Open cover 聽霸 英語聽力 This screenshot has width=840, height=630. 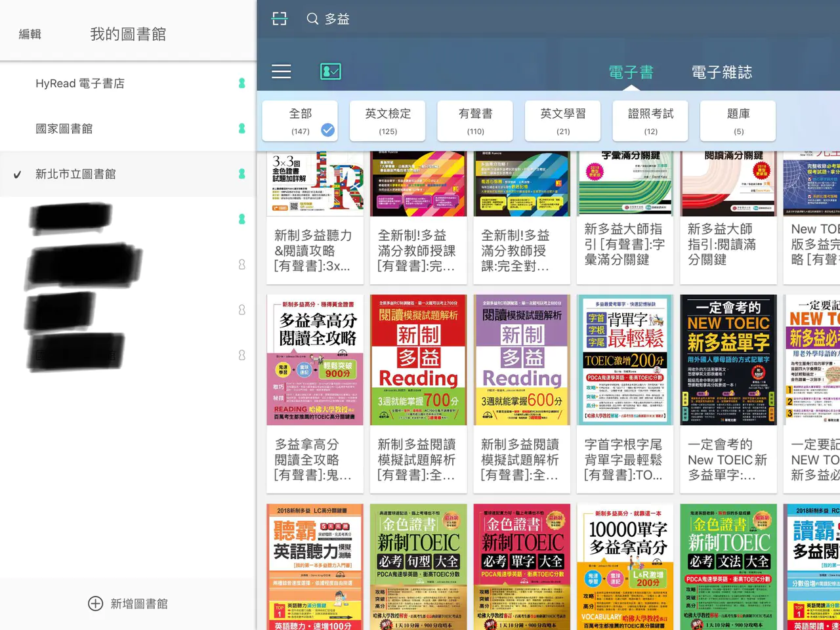click(x=315, y=567)
